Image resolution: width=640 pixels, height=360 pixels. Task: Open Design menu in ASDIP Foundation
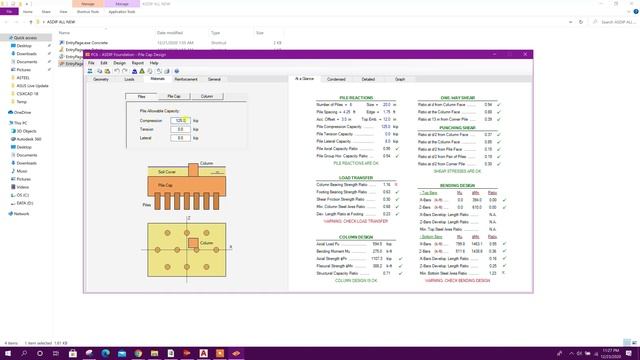pyautogui.click(x=120, y=63)
